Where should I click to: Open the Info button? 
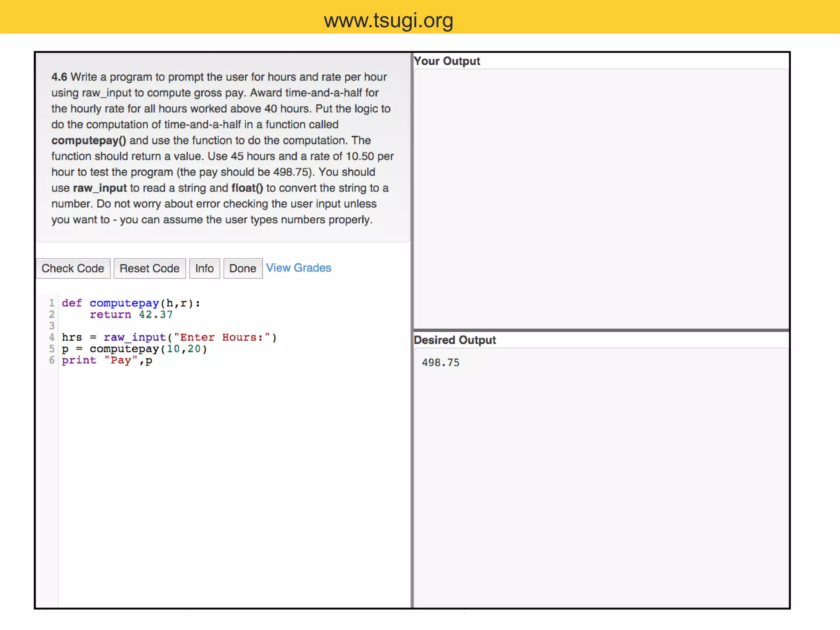204,268
